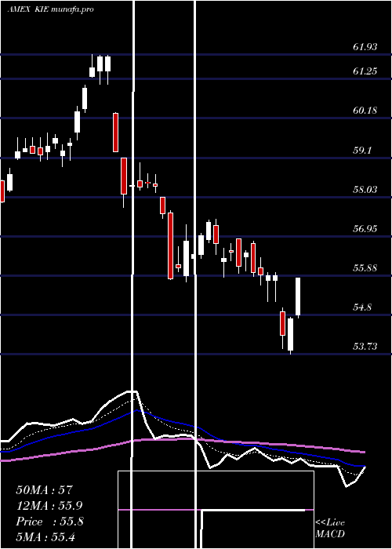Click the 12MA : 55.9 readout
Viewport: 392px width, 549px height.
click(49, 506)
